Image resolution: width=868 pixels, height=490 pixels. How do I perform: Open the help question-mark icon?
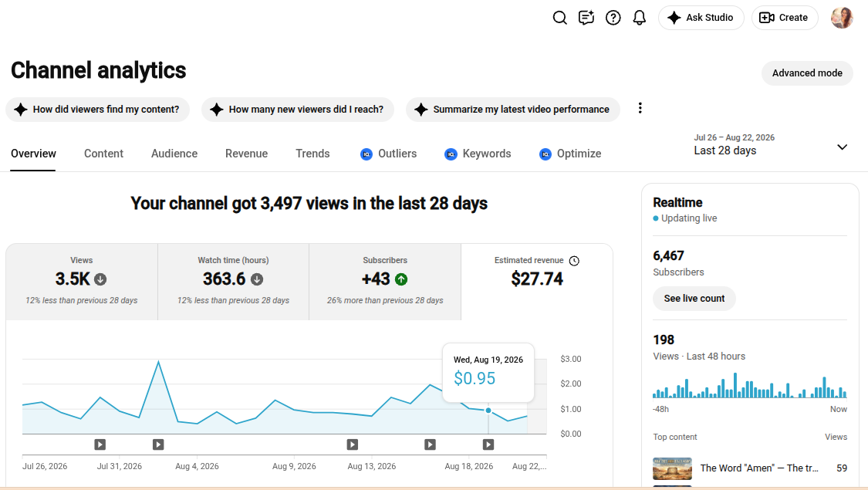[613, 18]
